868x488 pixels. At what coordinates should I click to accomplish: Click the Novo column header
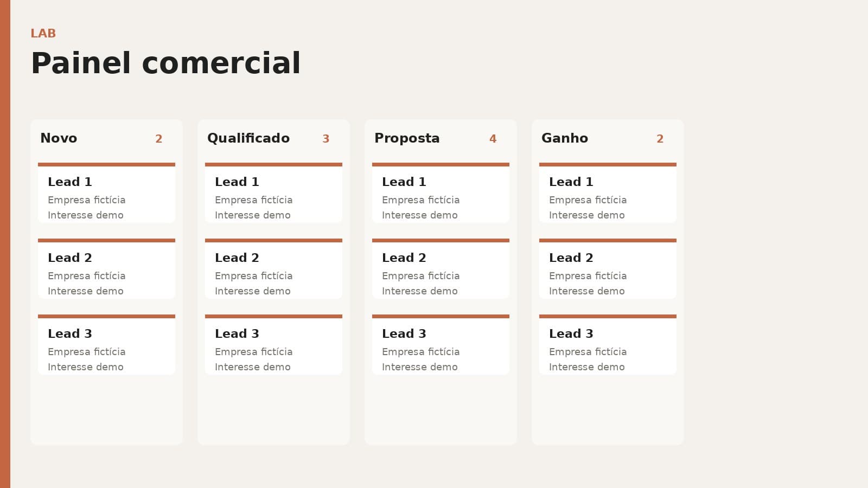tap(59, 138)
